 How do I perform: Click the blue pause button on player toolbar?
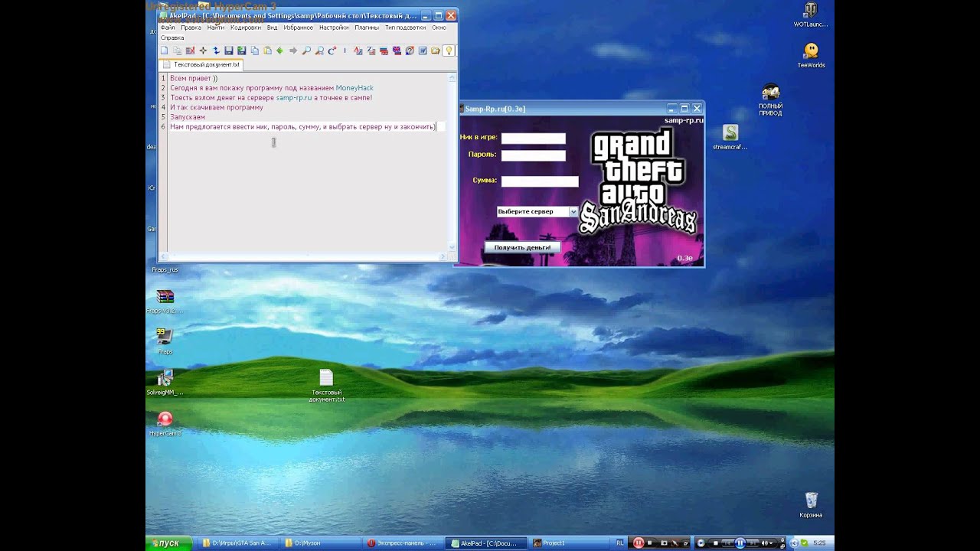[740, 543]
